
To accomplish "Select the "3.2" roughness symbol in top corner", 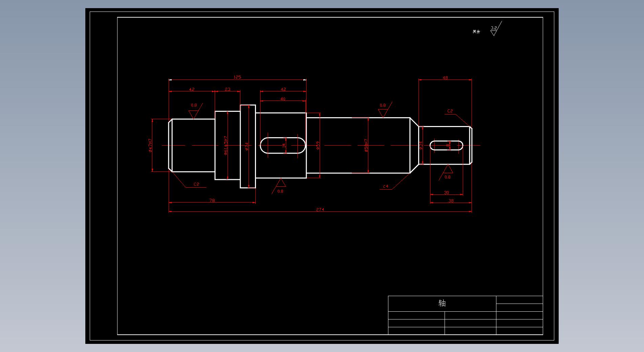I will point(496,28).
